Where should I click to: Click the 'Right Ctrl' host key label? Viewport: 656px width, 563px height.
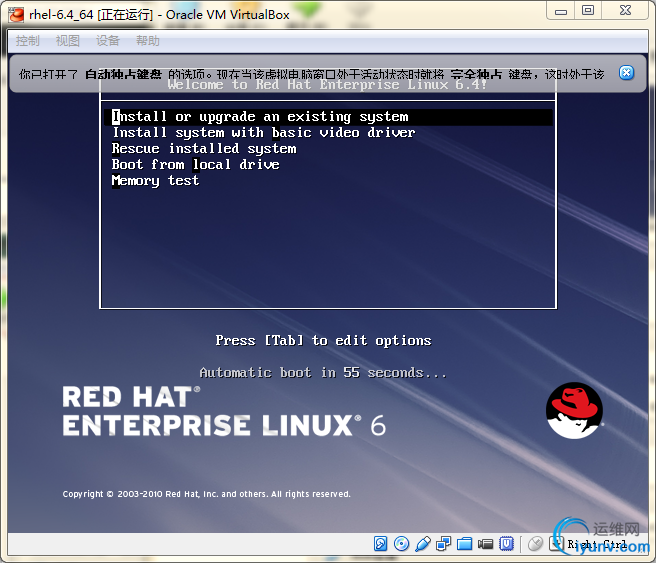pos(597,544)
